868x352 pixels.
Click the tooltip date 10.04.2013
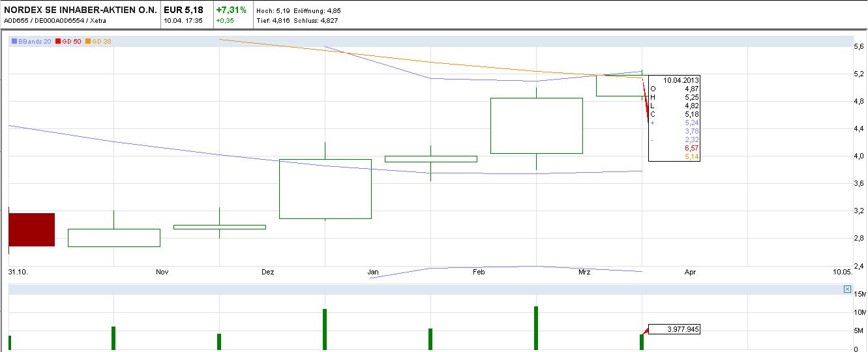(681, 80)
